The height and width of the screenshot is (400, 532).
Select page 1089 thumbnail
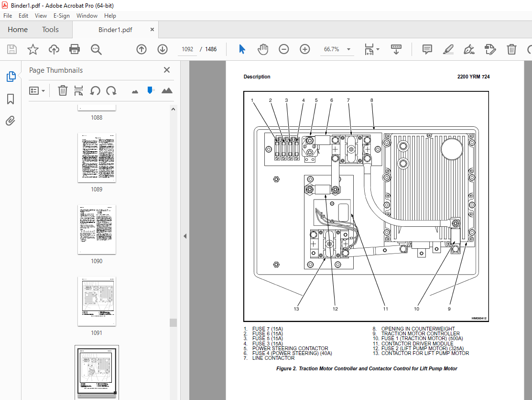click(97, 158)
